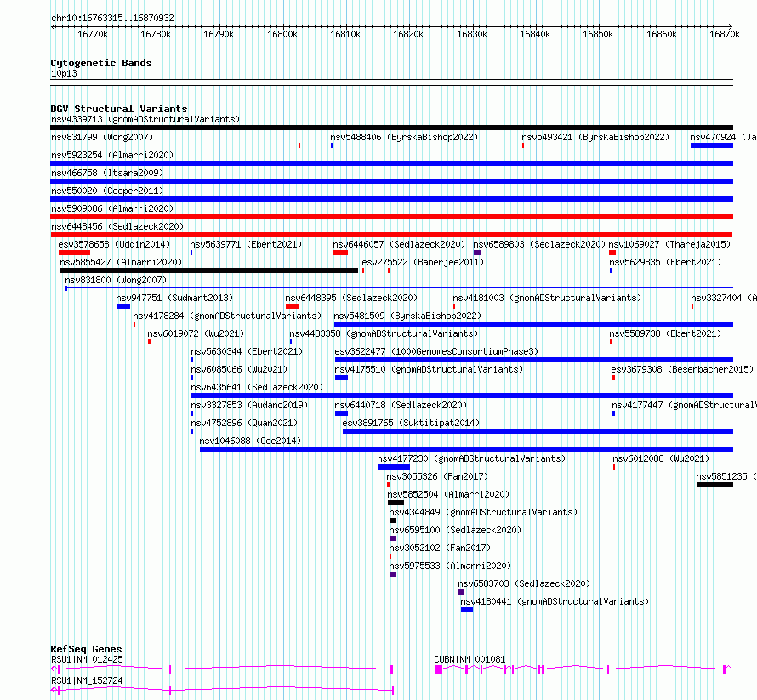Click blue bar of nsv4175510
This screenshot has width=757, height=700.
click(x=341, y=378)
